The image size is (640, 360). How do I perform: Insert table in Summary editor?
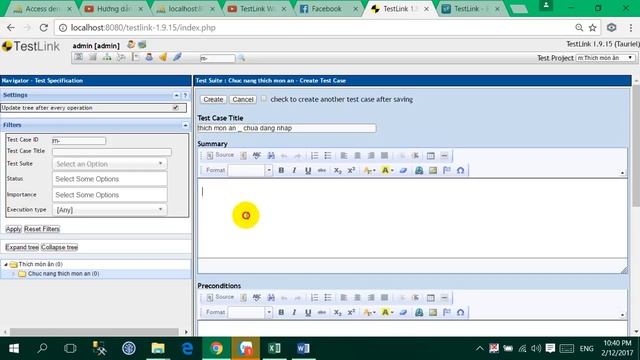click(431, 156)
